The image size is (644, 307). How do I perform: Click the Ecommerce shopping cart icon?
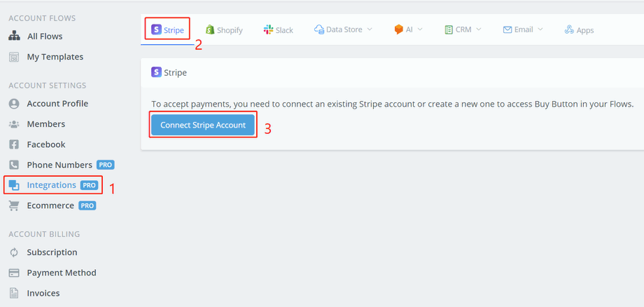click(14, 205)
